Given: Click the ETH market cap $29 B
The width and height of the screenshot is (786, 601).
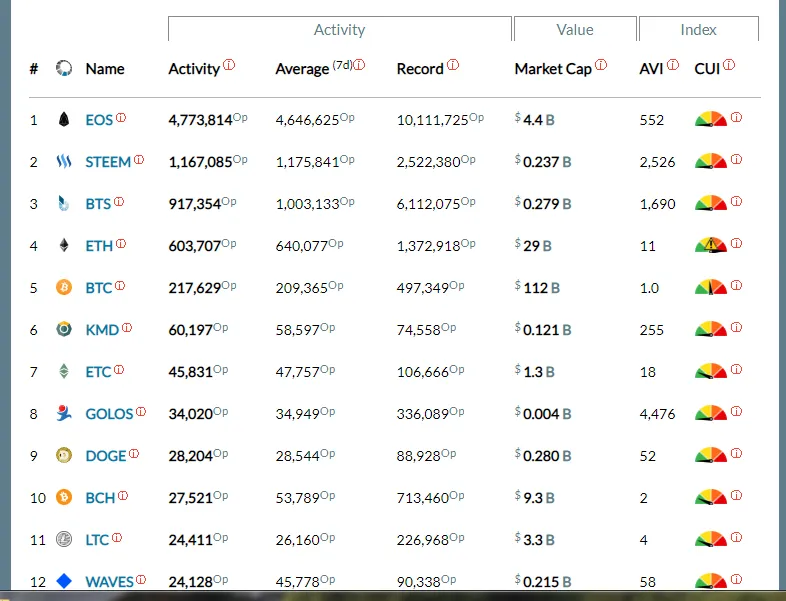Looking at the screenshot, I should [533, 246].
